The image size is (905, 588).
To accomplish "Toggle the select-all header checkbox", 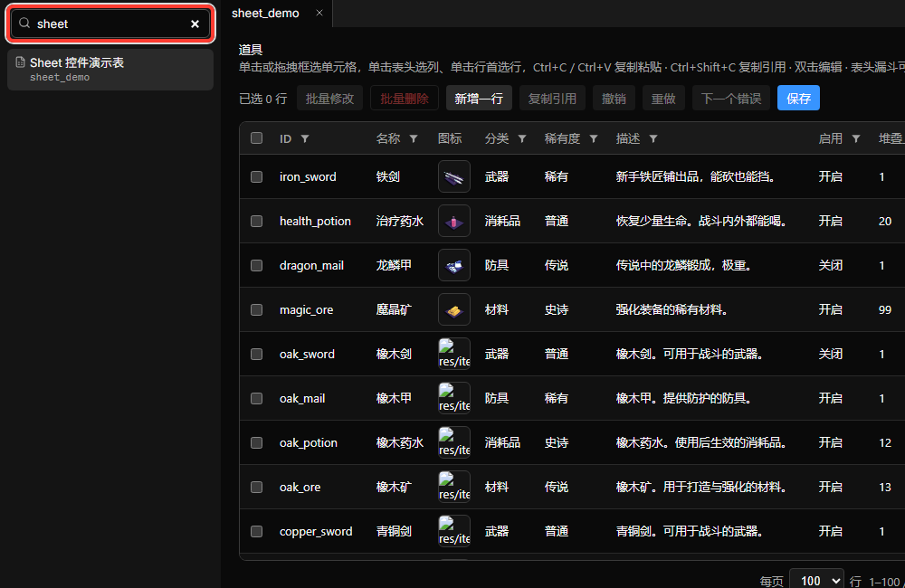I will (256, 138).
